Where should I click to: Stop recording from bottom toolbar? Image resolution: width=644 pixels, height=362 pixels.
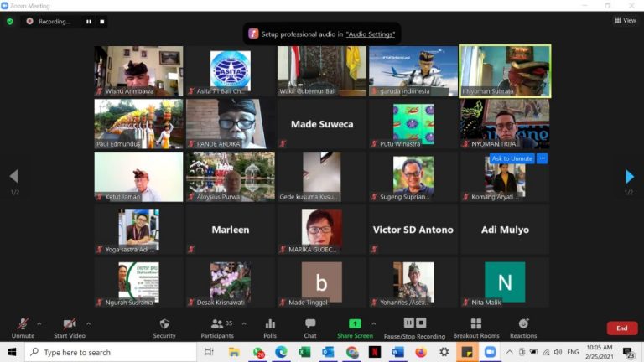coord(421,323)
